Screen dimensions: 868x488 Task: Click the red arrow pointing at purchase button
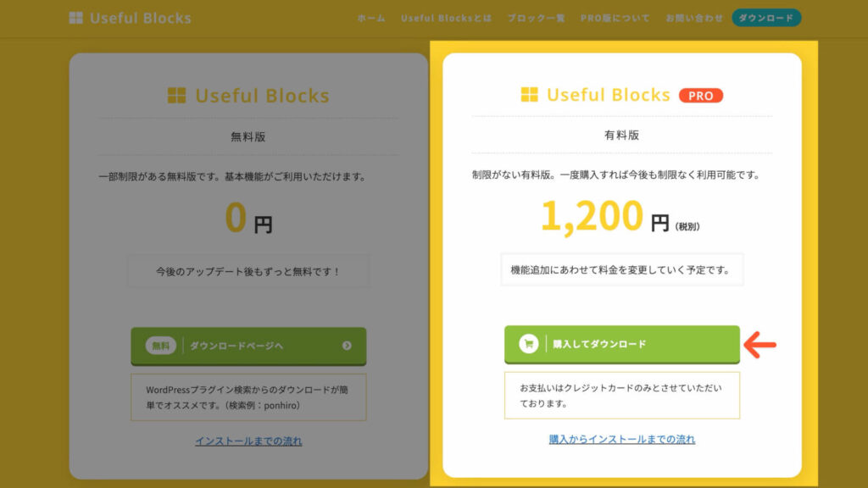(760, 344)
